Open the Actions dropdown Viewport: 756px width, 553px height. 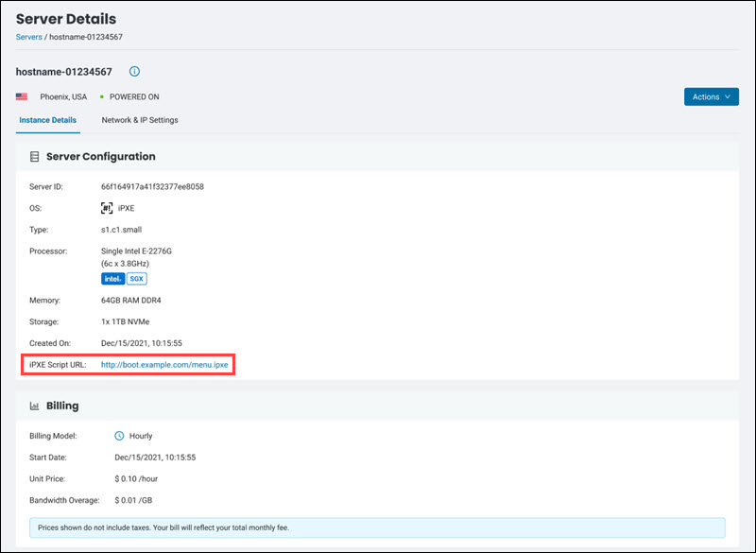point(712,97)
